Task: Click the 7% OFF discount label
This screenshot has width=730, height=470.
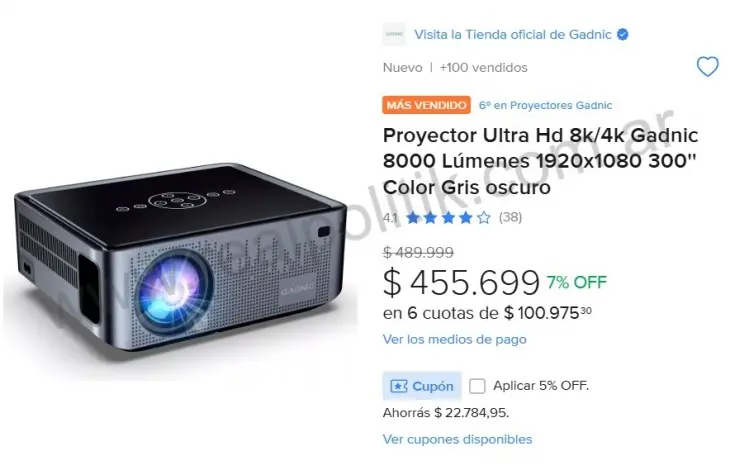Action: [577, 282]
